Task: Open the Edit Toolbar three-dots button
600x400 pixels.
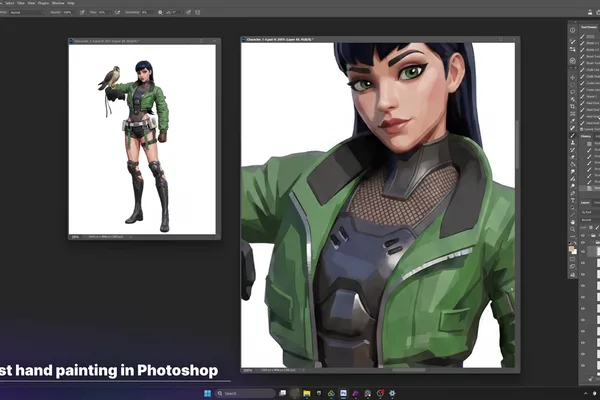Action: pyautogui.click(x=572, y=236)
